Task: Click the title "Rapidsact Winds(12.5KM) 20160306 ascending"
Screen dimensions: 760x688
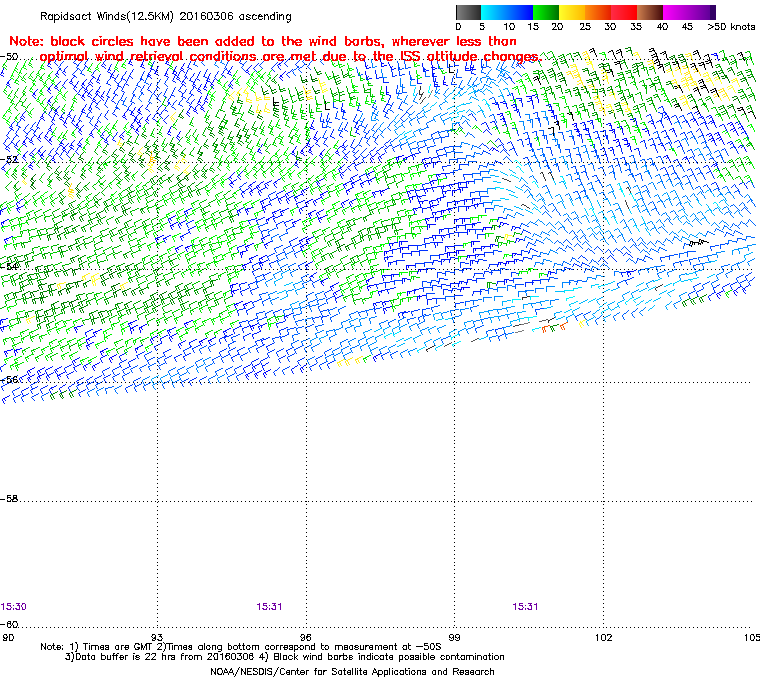Action: click(166, 16)
